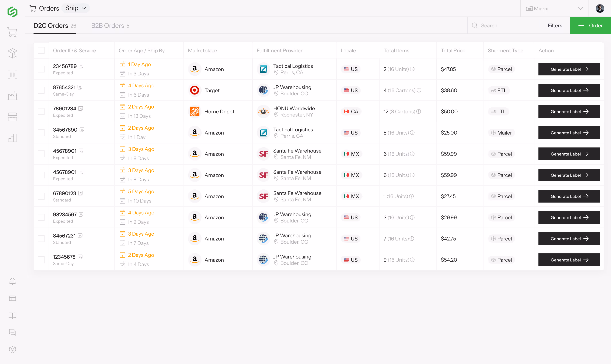Open the storefront sidebar icon
Image resolution: width=611 pixels, height=364 pixels.
(x=12, y=117)
